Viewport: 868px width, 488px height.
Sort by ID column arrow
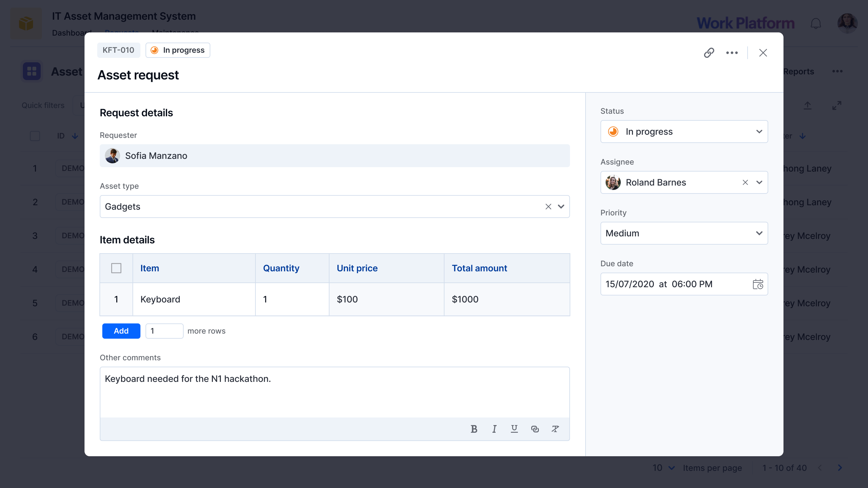75,136
